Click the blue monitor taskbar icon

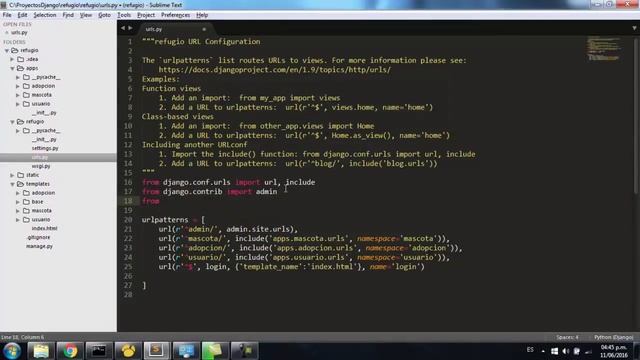[186, 351]
